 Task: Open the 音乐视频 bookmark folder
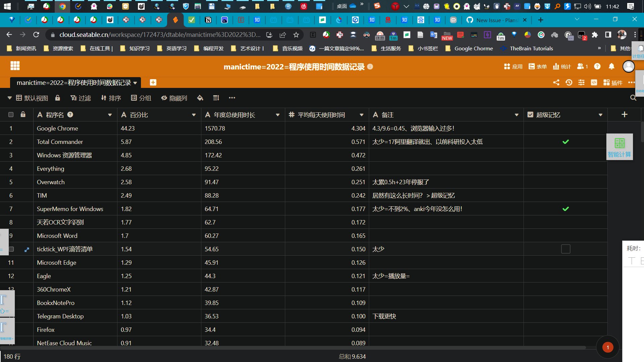288,48
